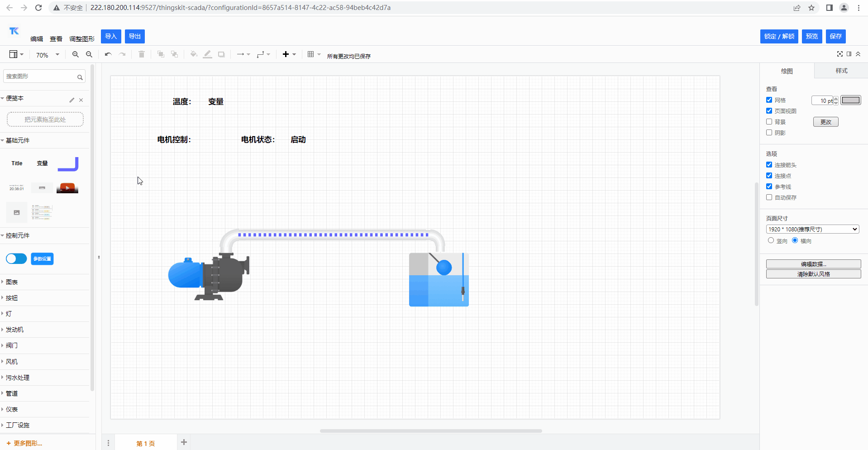The width and height of the screenshot is (868, 450).
Task: Enable the 背景 background checkbox
Action: click(769, 122)
